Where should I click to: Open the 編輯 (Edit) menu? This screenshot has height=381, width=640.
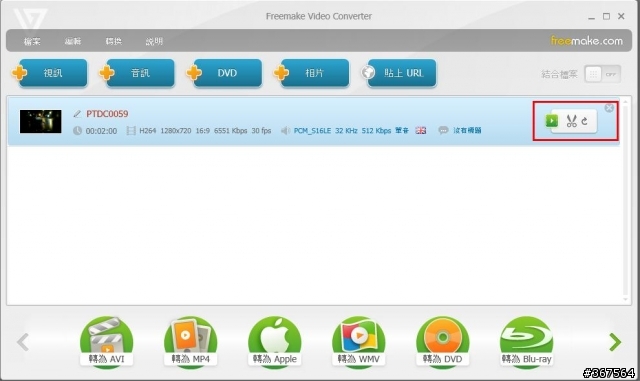click(73, 41)
